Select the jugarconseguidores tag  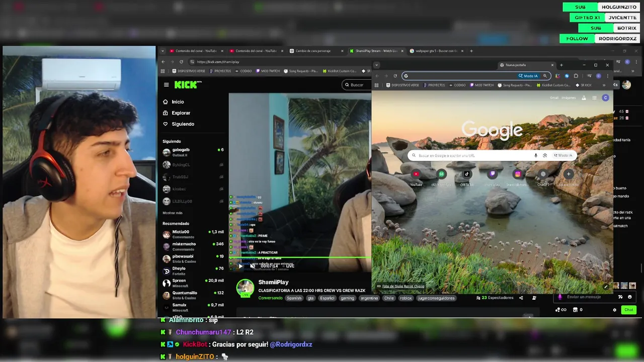tap(436, 298)
